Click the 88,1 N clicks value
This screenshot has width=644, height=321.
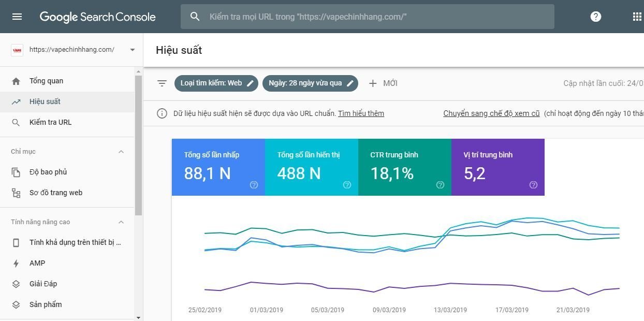click(208, 173)
